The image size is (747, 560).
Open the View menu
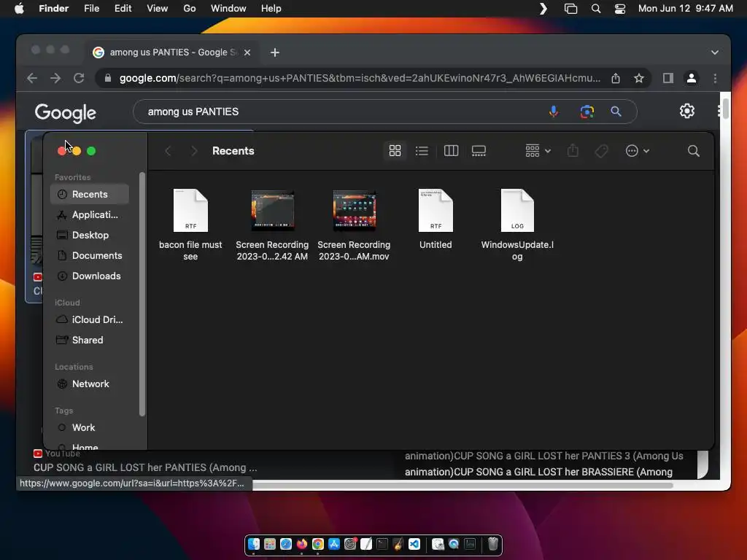[x=158, y=9]
